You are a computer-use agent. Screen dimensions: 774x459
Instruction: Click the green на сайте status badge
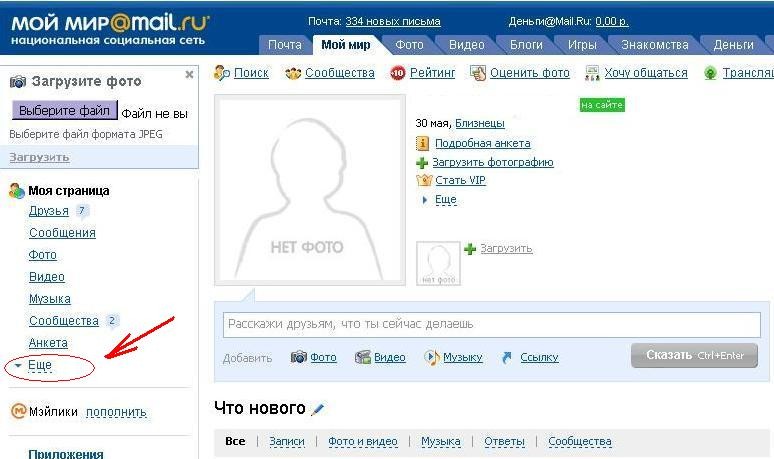click(602, 105)
